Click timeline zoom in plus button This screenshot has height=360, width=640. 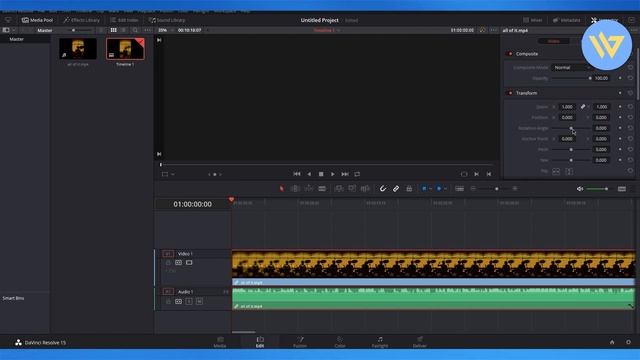click(x=515, y=189)
